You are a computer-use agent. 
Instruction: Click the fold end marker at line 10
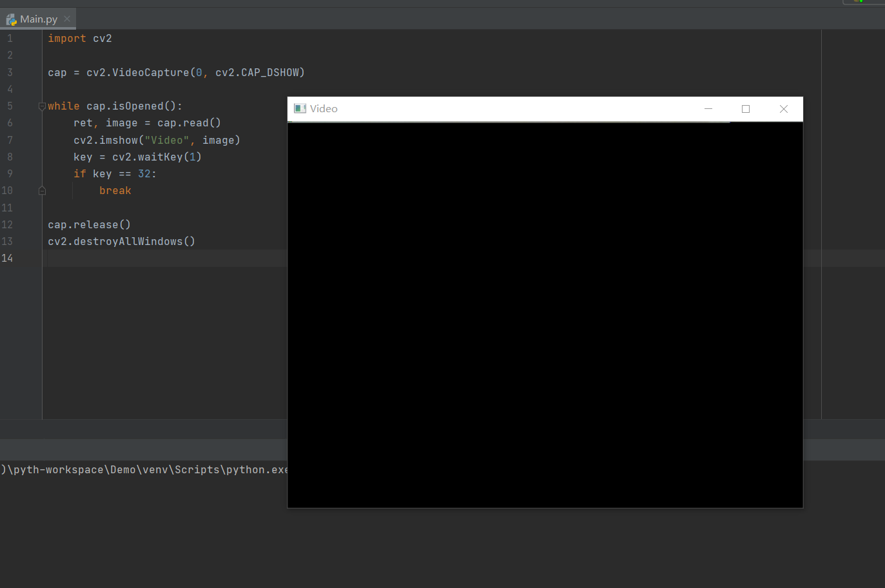pyautogui.click(x=42, y=191)
